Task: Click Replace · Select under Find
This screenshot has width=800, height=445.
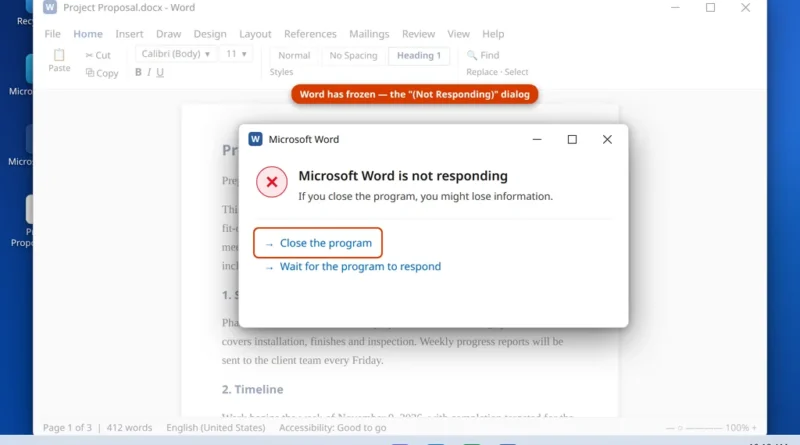Action: [497, 72]
